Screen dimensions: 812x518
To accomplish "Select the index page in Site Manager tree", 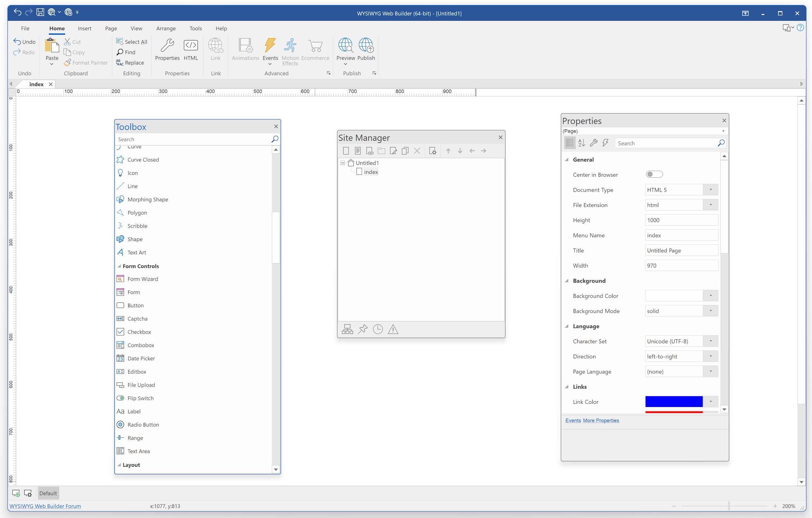I will 371,172.
